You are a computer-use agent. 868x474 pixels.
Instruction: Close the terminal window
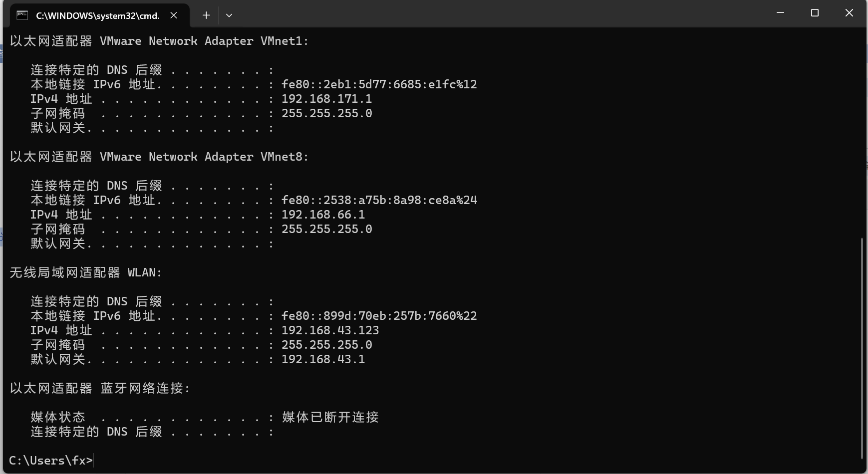pos(849,13)
